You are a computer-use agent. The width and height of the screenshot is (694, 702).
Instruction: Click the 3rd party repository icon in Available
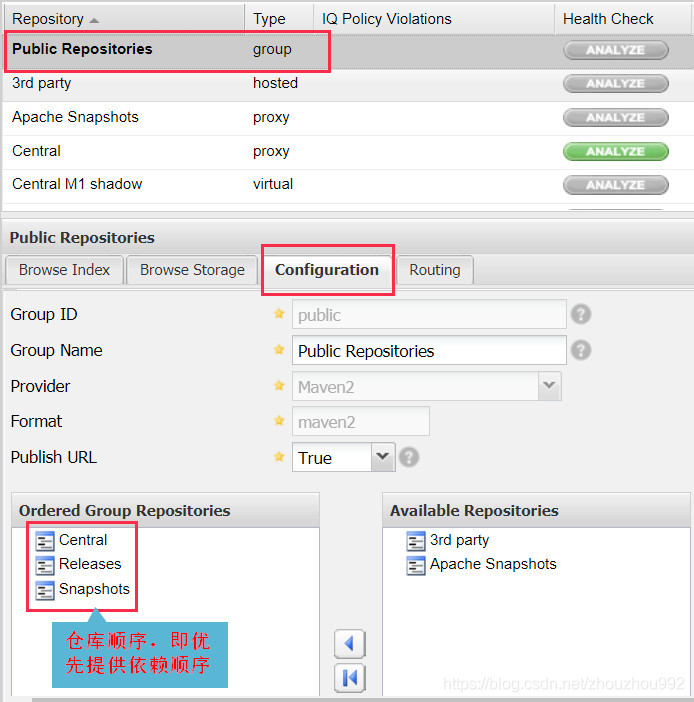tap(416, 541)
